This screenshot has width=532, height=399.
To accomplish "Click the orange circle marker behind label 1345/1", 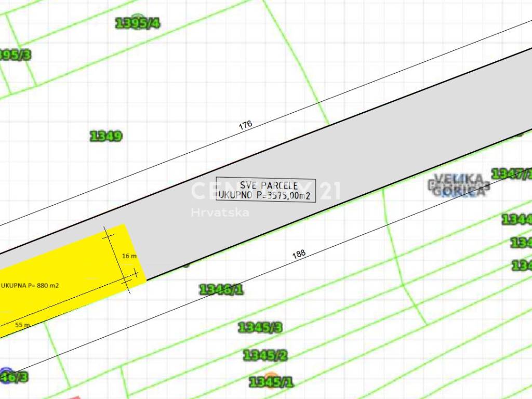I will [271, 378].
